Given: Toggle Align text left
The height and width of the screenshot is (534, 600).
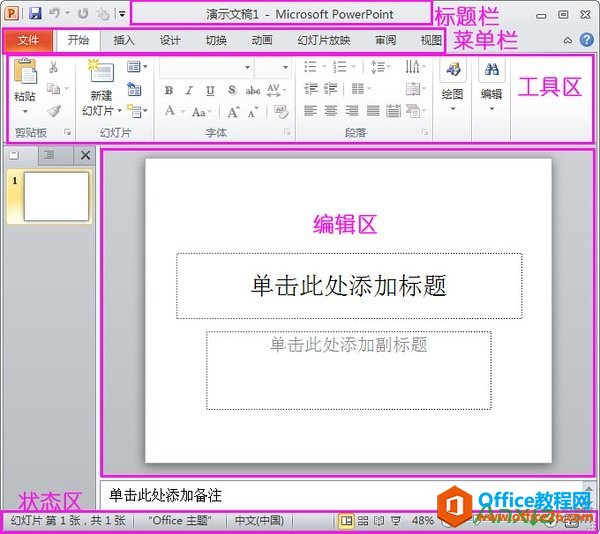Looking at the screenshot, I should pyautogui.click(x=310, y=111).
